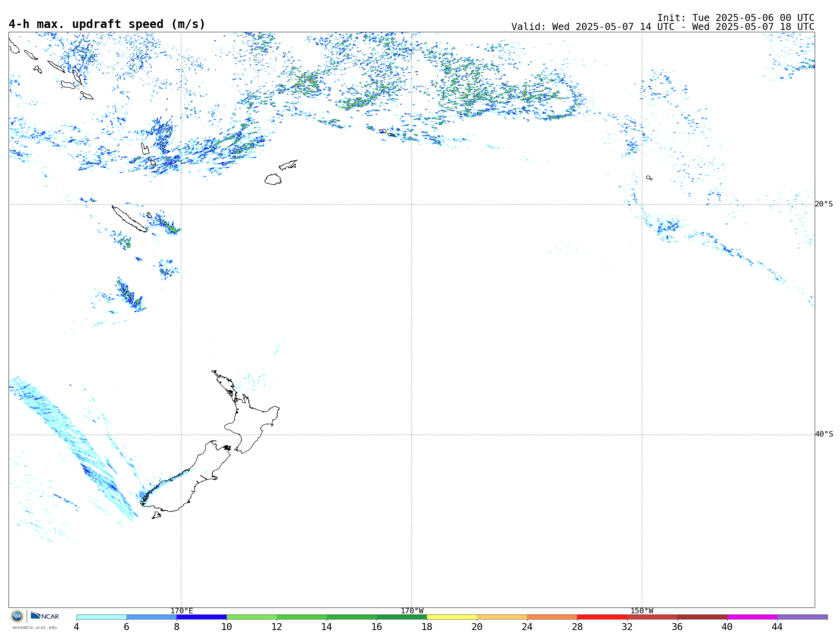The width and height of the screenshot is (840, 632).
Task: Click the colorbar tick label '4'
Action: click(77, 627)
